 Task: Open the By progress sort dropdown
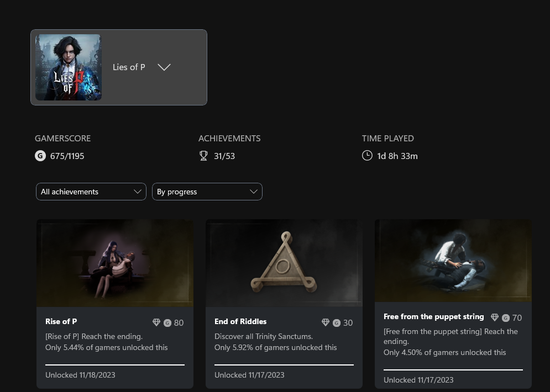pyautogui.click(x=207, y=192)
